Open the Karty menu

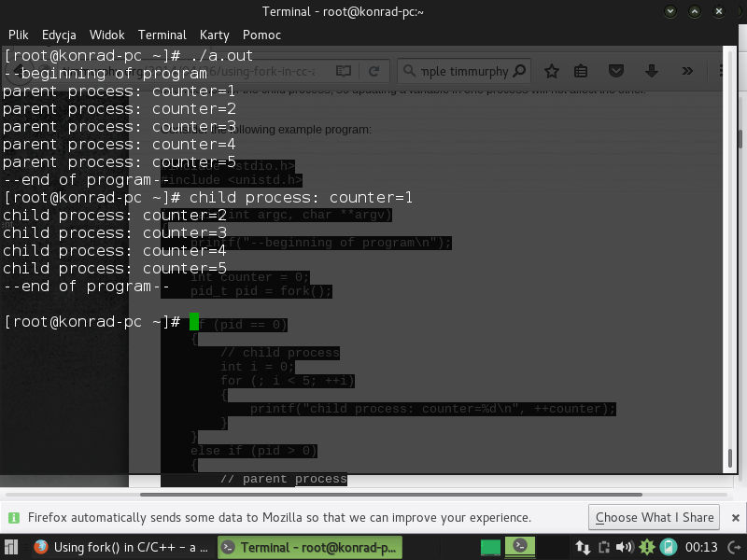(x=214, y=35)
